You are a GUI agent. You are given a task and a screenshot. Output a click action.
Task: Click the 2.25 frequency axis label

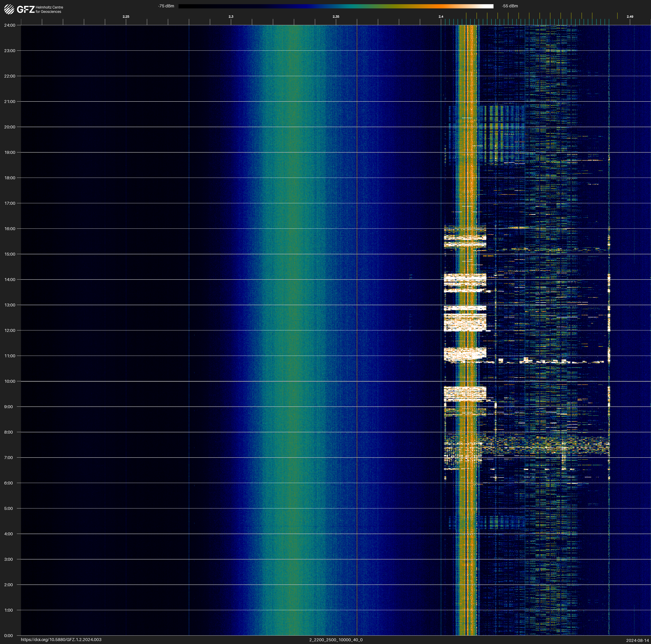tap(126, 17)
